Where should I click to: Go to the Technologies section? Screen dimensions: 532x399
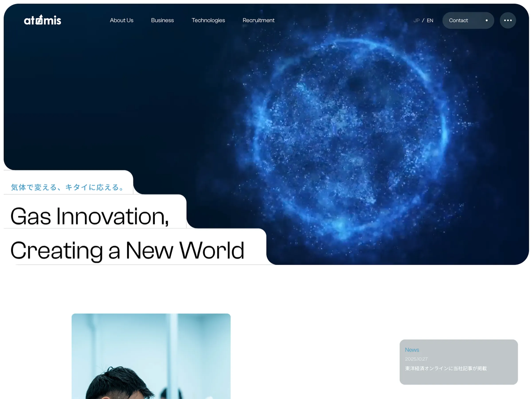click(x=208, y=20)
